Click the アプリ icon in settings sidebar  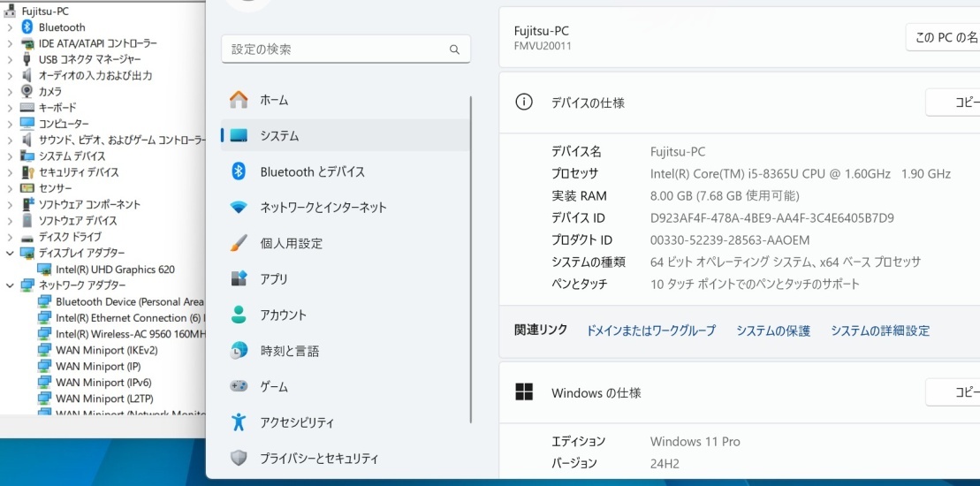pyautogui.click(x=238, y=278)
